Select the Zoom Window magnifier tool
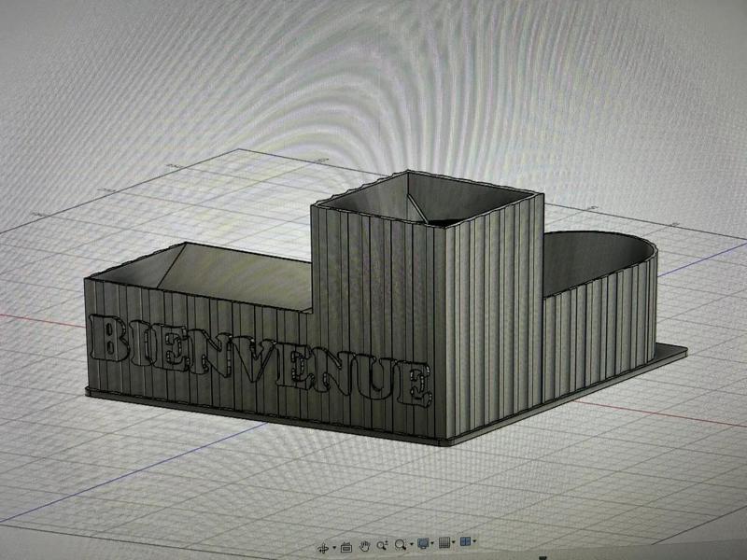Screen dimensions: 747x560 pyautogui.click(x=401, y=544)
